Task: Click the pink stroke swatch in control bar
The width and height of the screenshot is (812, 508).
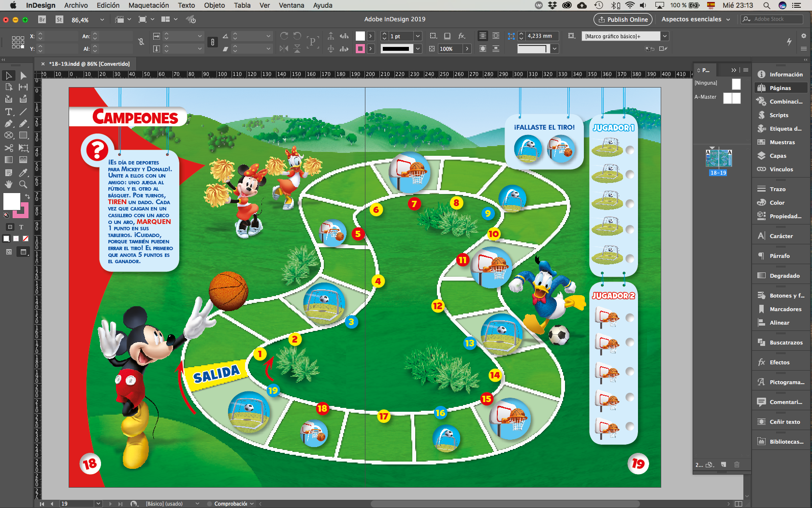Action: pos(360,49)
